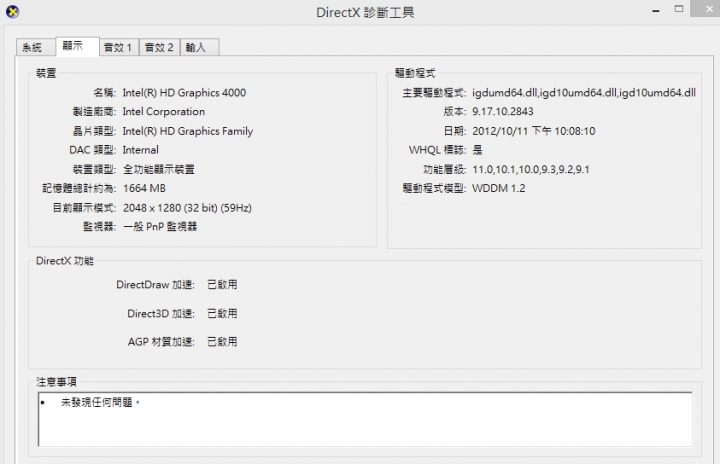Click WHQL logo value 是
This screenshot has height=464, width=720.
click(478, 150)
